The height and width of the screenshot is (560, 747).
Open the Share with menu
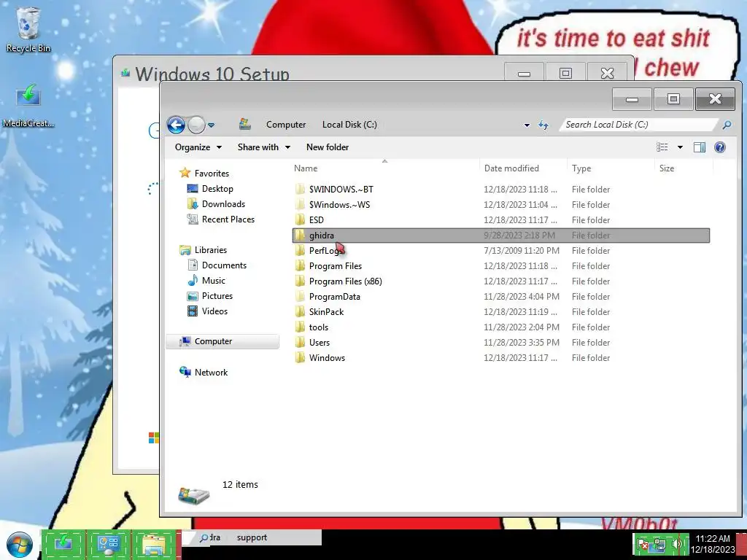pos(264,147)
